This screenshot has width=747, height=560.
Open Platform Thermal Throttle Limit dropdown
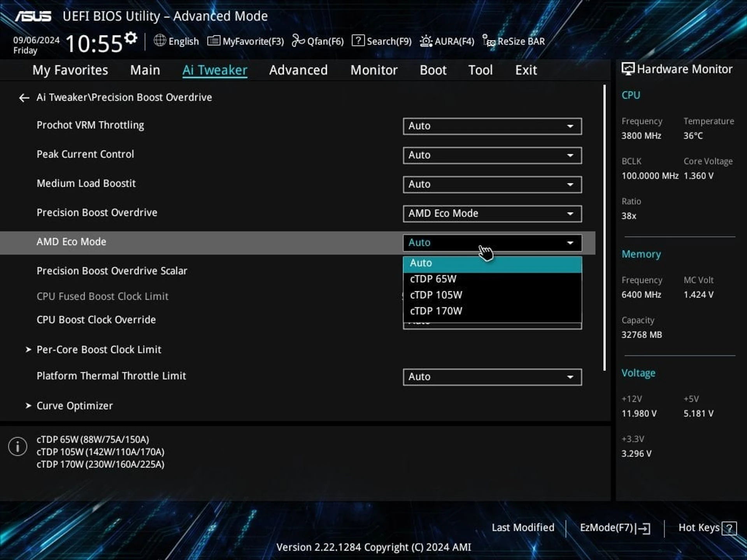click(492, 377)
